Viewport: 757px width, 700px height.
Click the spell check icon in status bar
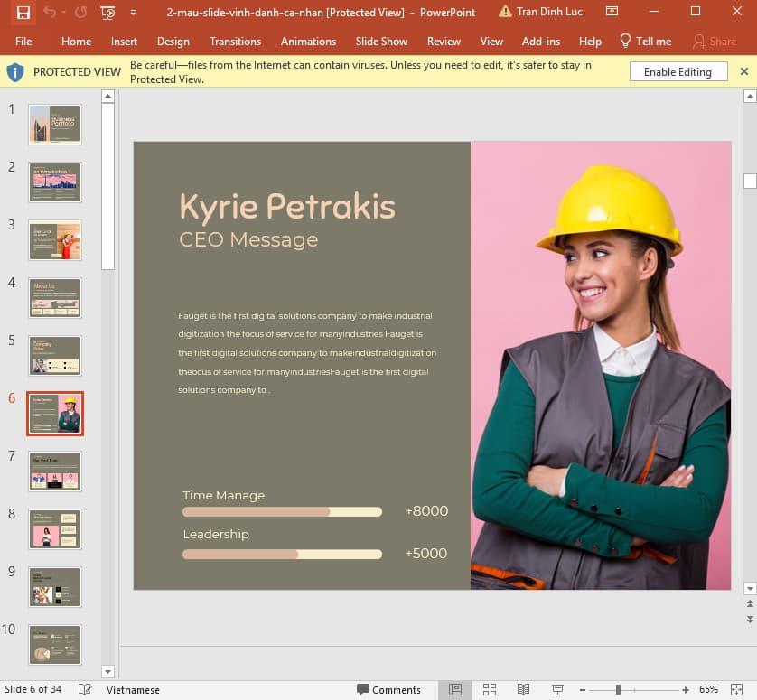pos(85,690)
